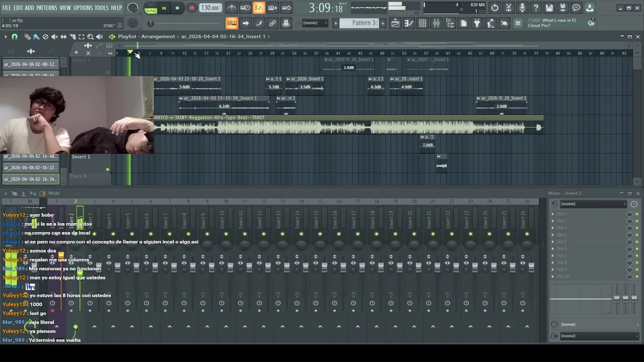Click the export download icon in top toolbar

click(590, 8)
